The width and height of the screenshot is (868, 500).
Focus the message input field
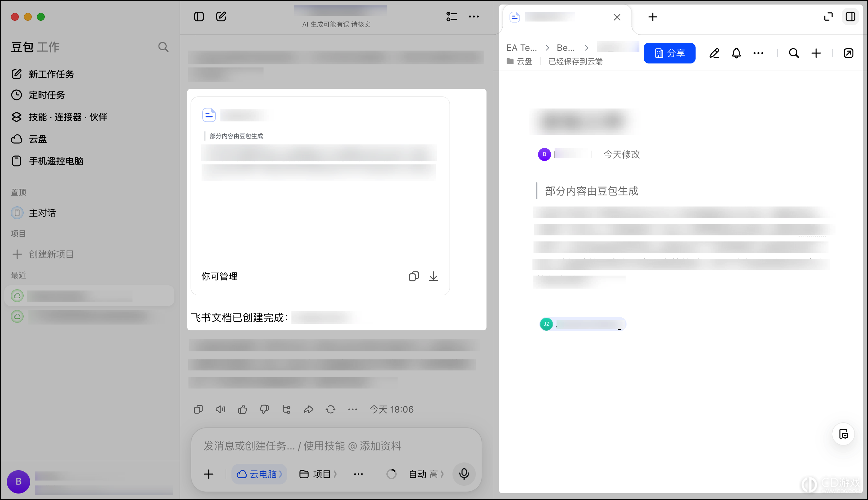(x=336, y=446)
